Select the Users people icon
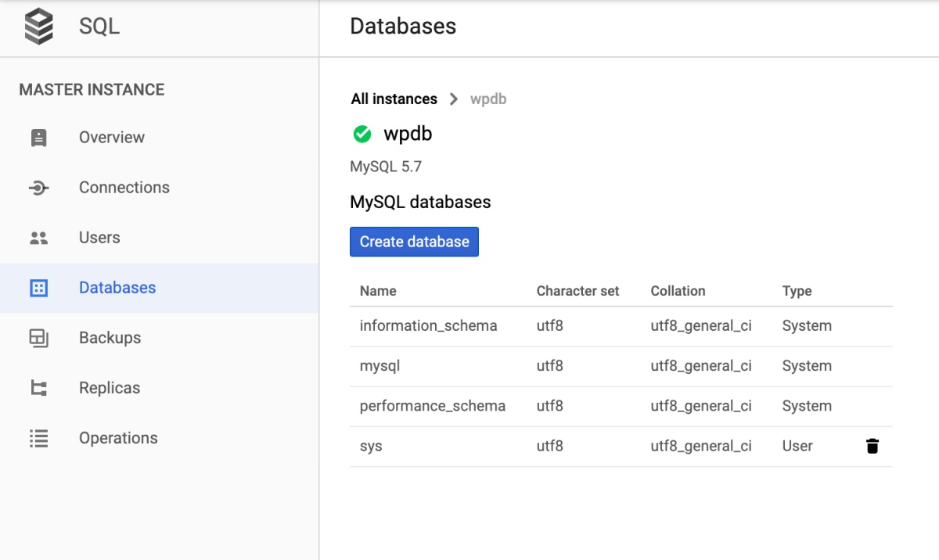Image resolution: width=939 pixels, height=560 pixels. point(38,237)
